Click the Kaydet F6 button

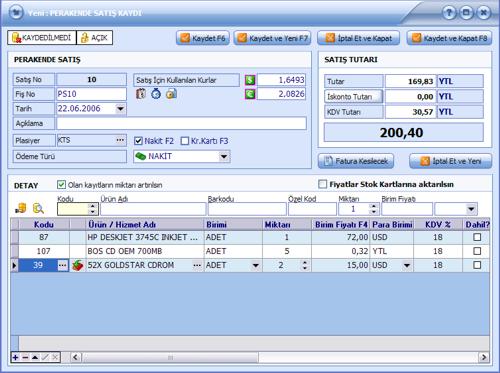(x=203, y=38)
